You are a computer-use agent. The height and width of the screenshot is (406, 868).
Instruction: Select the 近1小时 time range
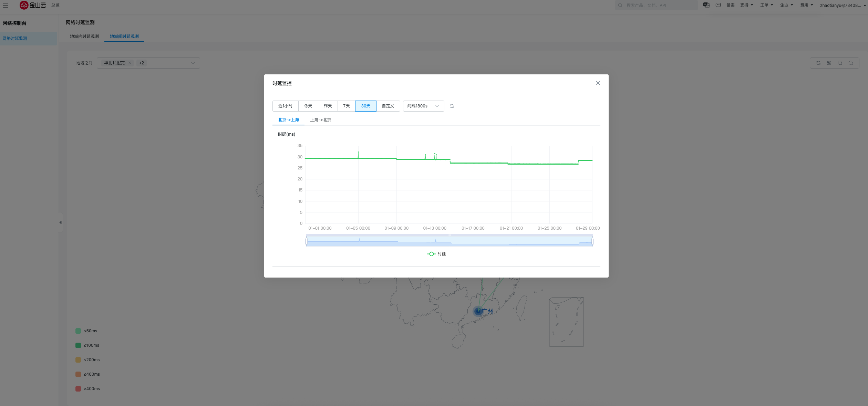click(285, 106)
